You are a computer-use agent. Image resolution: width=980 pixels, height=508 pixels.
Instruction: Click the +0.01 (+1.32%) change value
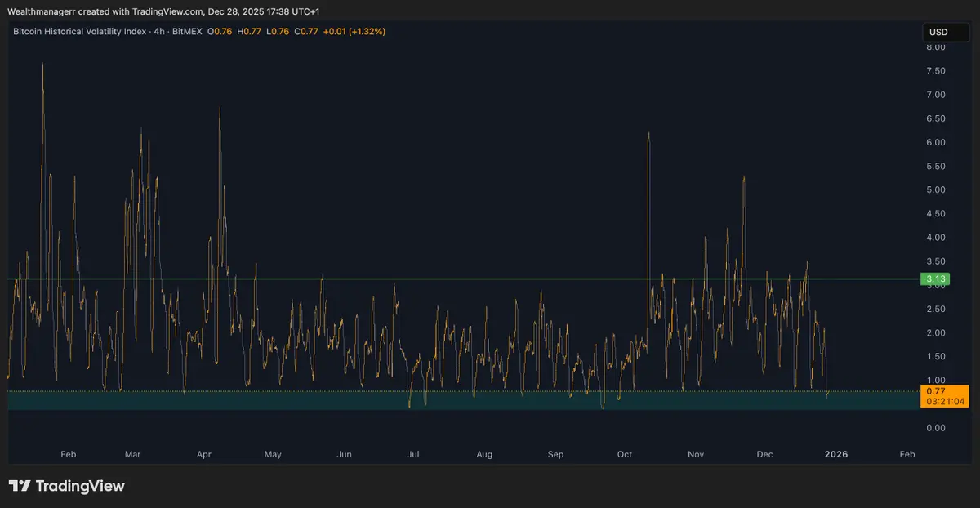354,32
